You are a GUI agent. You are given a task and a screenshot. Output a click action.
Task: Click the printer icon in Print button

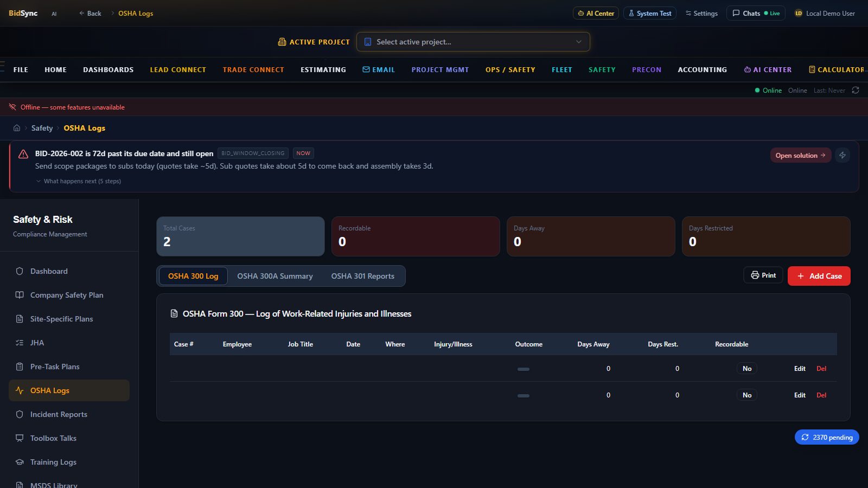755,275
